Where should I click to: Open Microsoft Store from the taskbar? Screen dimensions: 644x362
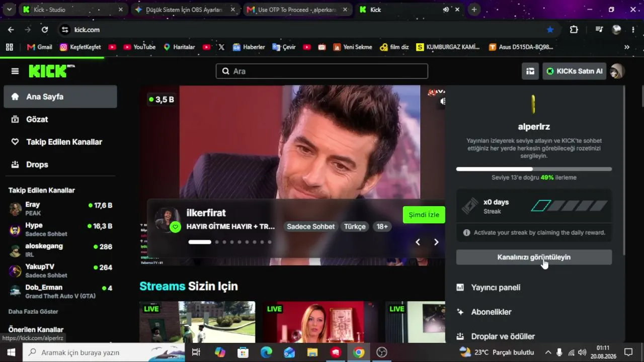coord(243,352)
